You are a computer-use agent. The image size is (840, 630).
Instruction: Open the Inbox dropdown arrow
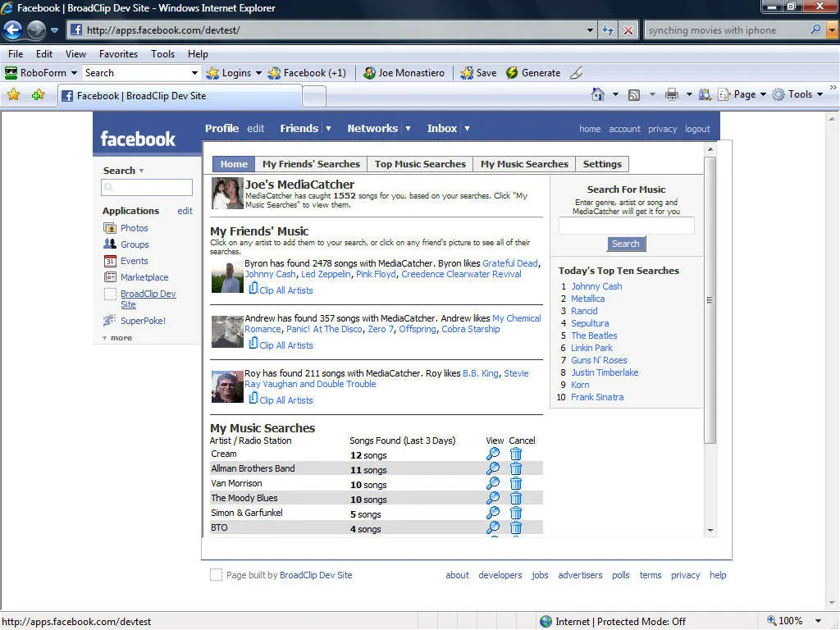(x=467, y=129)
